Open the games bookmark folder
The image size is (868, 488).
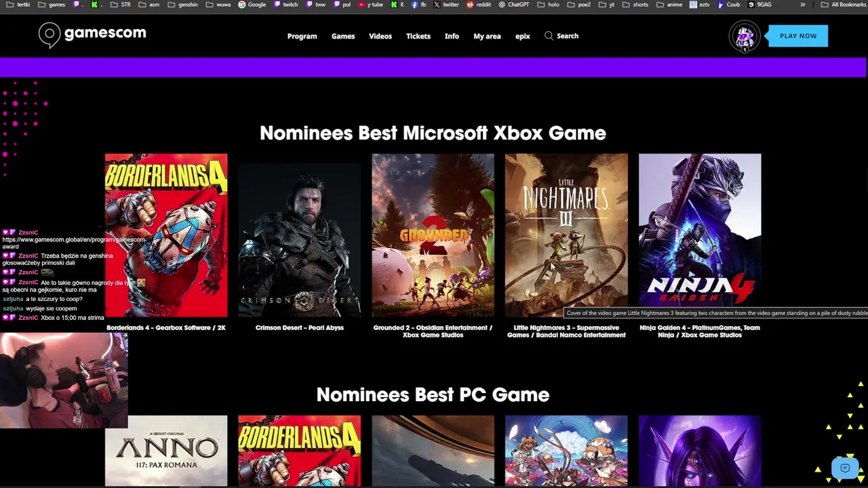pos(52,5)
